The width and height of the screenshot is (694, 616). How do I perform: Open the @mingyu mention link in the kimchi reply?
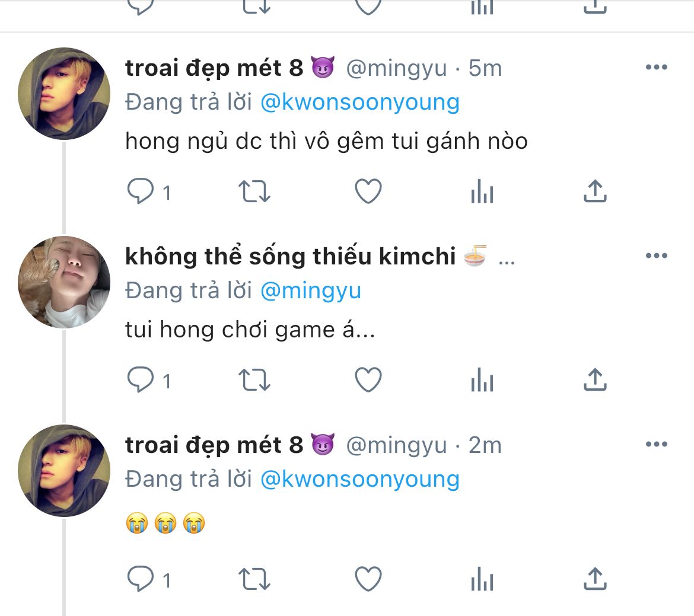coord(310,291)
